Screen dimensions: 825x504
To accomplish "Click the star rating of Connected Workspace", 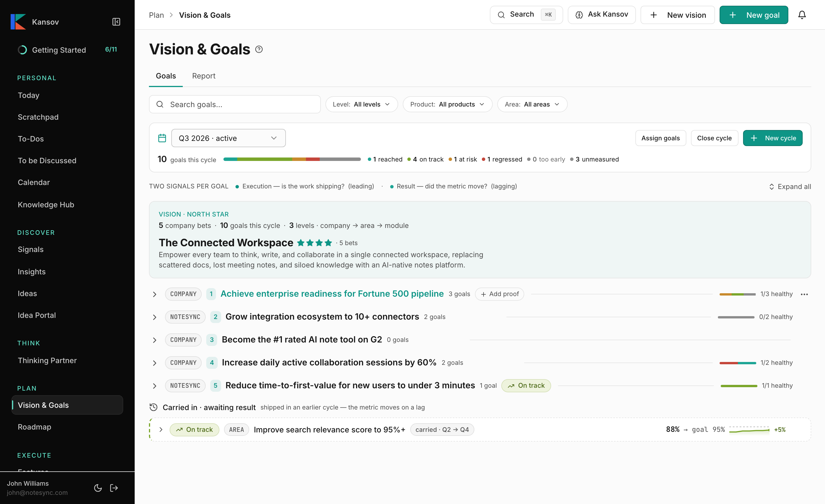I will point(315,243).
